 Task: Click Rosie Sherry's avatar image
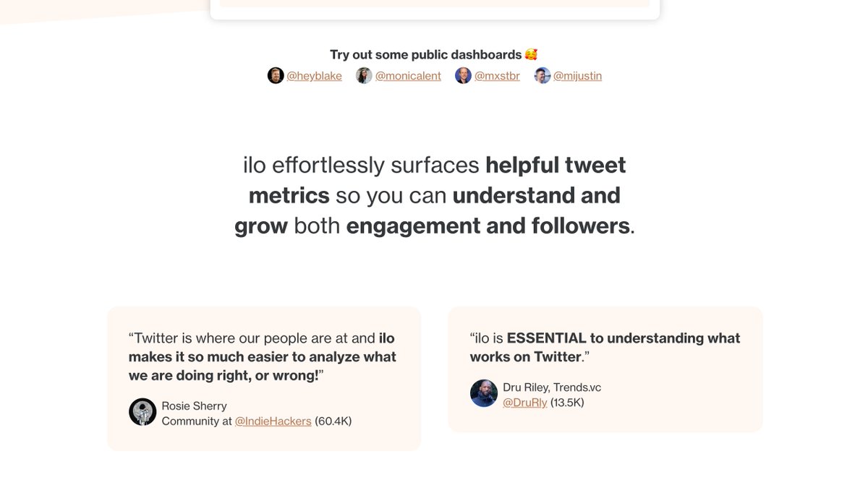coord(142,412)
